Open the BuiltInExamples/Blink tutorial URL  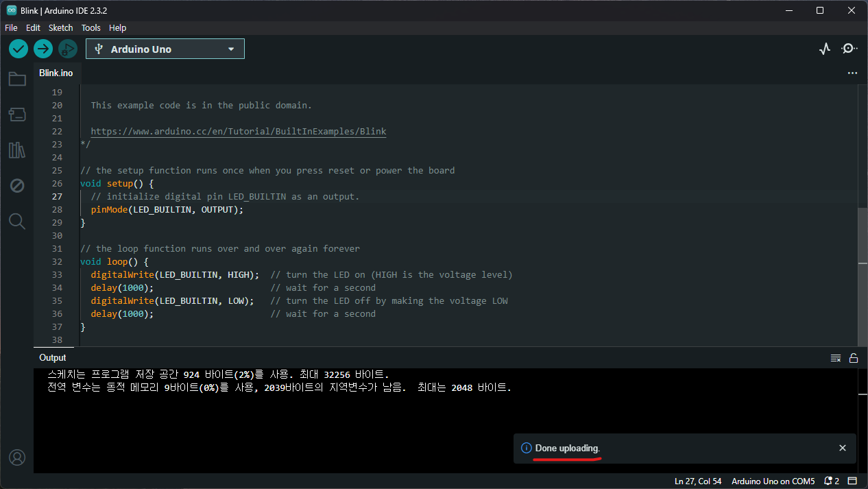coord(239,131)
